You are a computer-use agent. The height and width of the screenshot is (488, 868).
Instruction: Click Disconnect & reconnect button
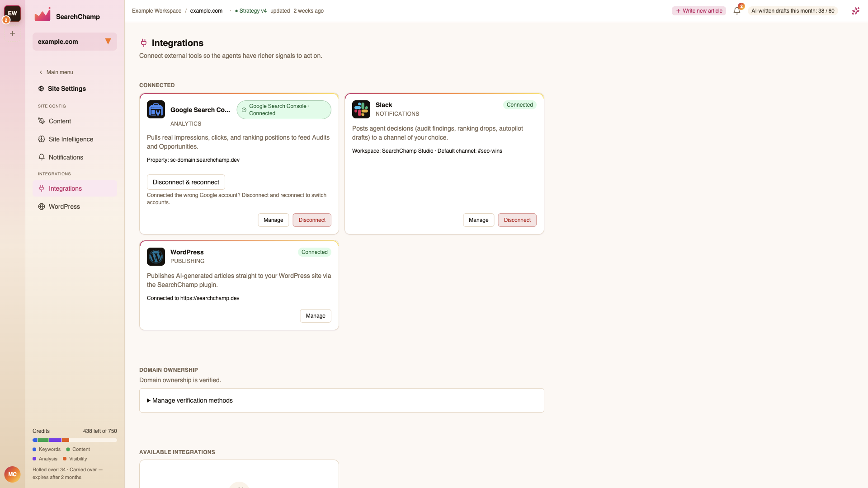pos(186,182)
